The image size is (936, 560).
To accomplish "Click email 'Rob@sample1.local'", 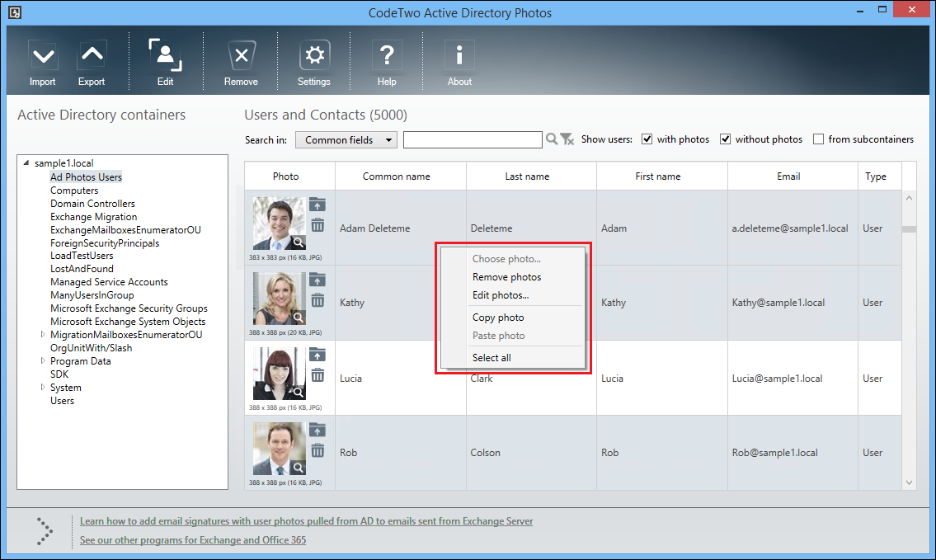I will [x=775, y=453].
